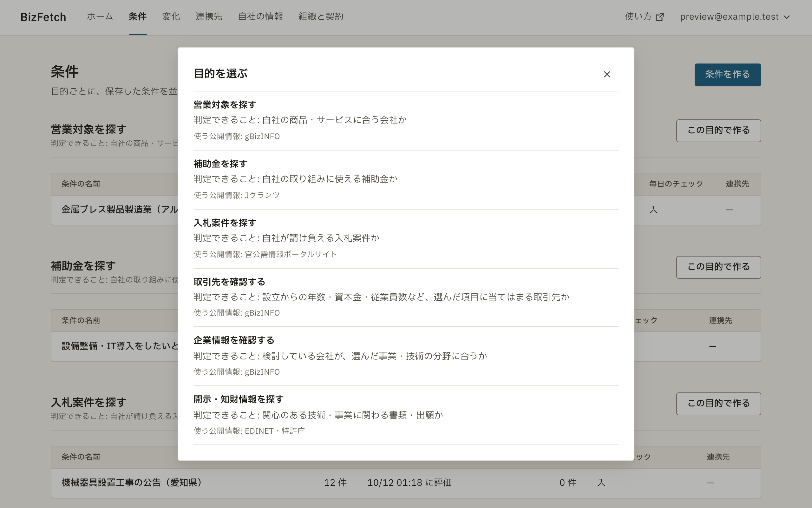Click the 毎日のチェック column header
The width and height of the screenshot is (812, 508).
(676, 184)
